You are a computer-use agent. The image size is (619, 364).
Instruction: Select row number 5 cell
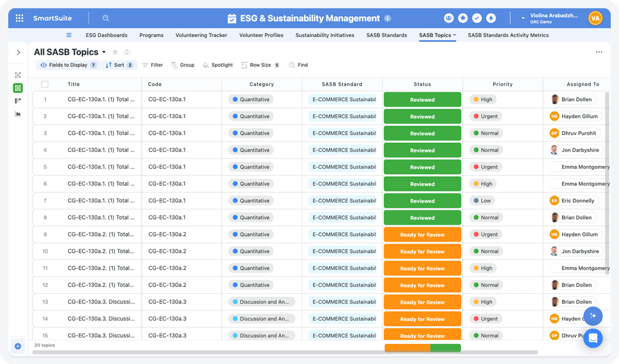[45, 167]
